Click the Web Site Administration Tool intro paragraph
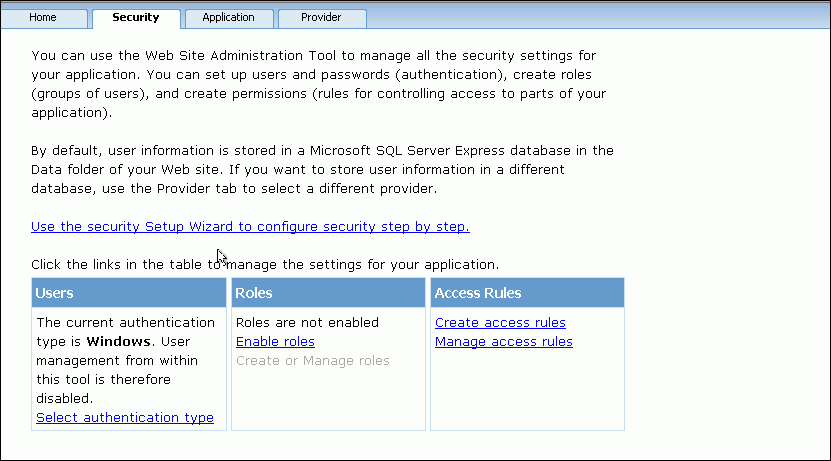 point(320,85)
